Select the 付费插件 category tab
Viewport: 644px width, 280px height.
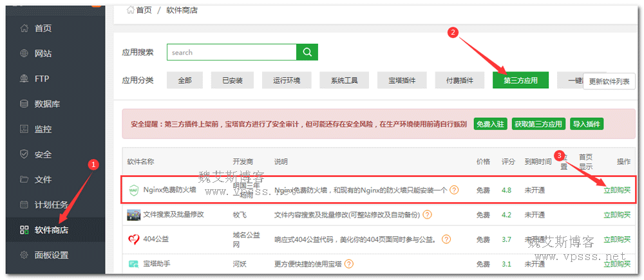pos(460,80)
